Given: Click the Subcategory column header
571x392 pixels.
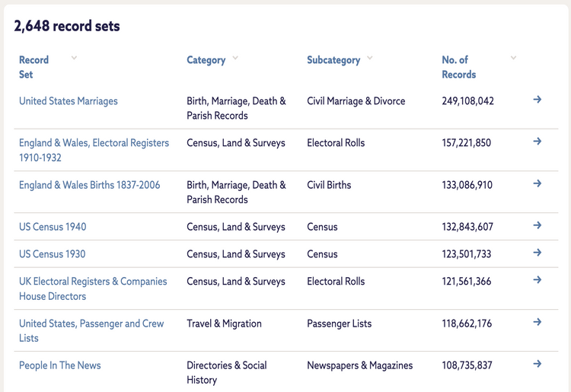Looking at the screenshot, I should coord(333,60).
